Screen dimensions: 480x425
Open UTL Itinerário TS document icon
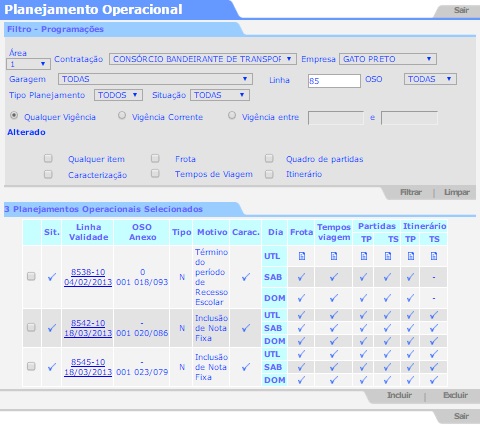point(434,256)
